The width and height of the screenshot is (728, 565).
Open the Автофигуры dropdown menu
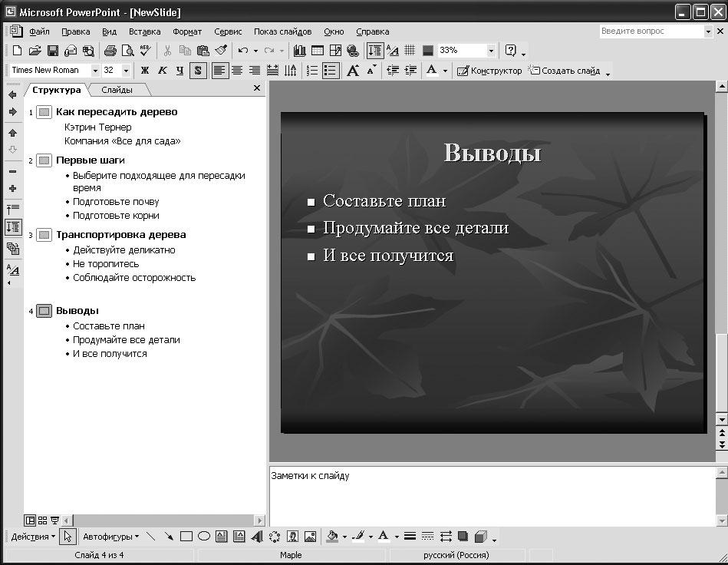pos(110,537)
